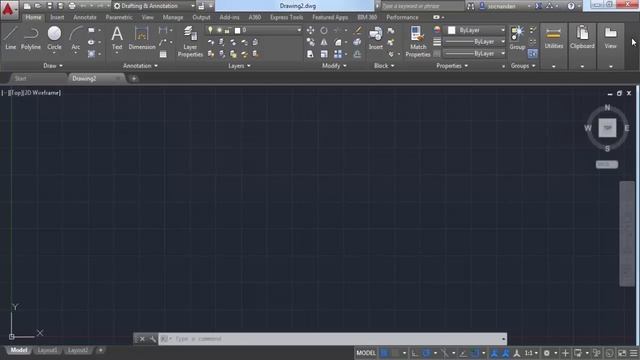Toggle Polar tracking in status bar

point(426,353)
